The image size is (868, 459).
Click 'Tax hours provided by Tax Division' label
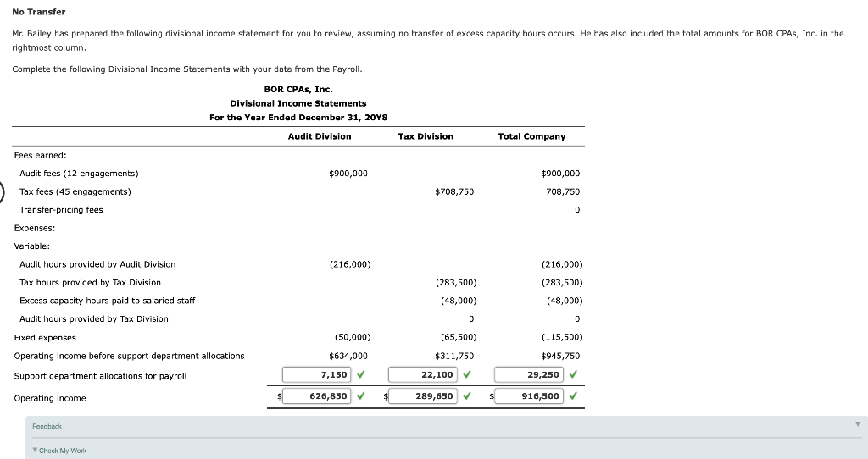(90, 283)
